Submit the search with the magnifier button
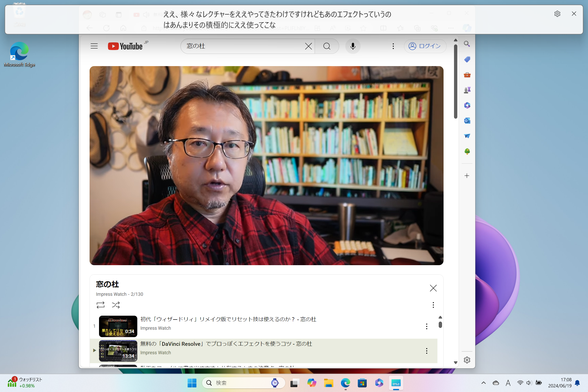 click(327, 46)
